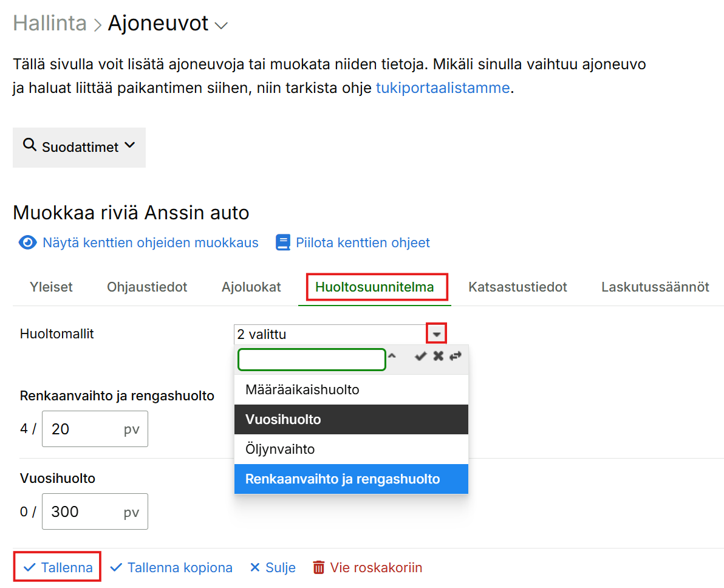Open the Ajoneuvot breadcrumb dropdown chevron

(x=222, y=26)
